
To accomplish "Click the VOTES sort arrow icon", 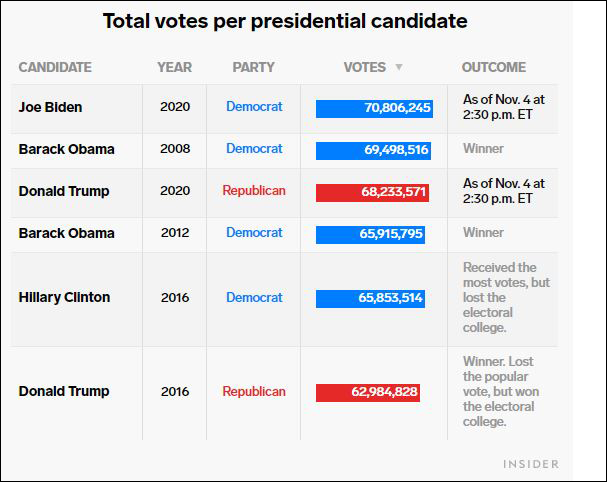I will [399, 68].
